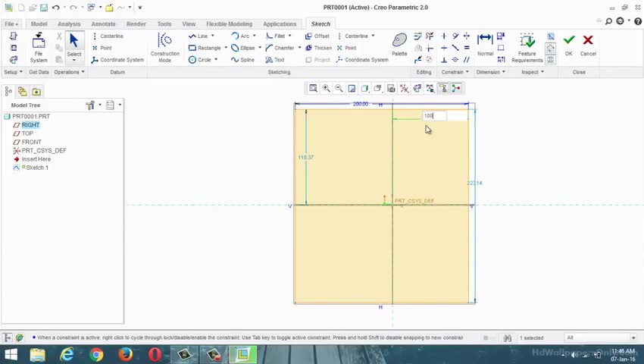Toggle Highlight Open Ends in Inspect

tap(551, 48)
